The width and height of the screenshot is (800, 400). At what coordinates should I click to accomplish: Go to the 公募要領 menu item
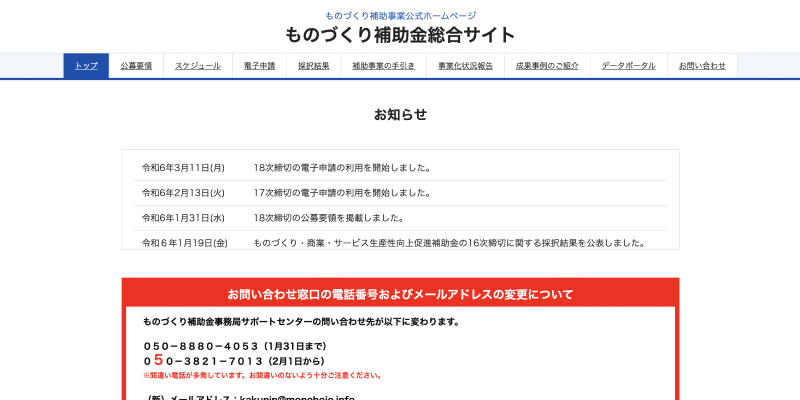[136, 66]
